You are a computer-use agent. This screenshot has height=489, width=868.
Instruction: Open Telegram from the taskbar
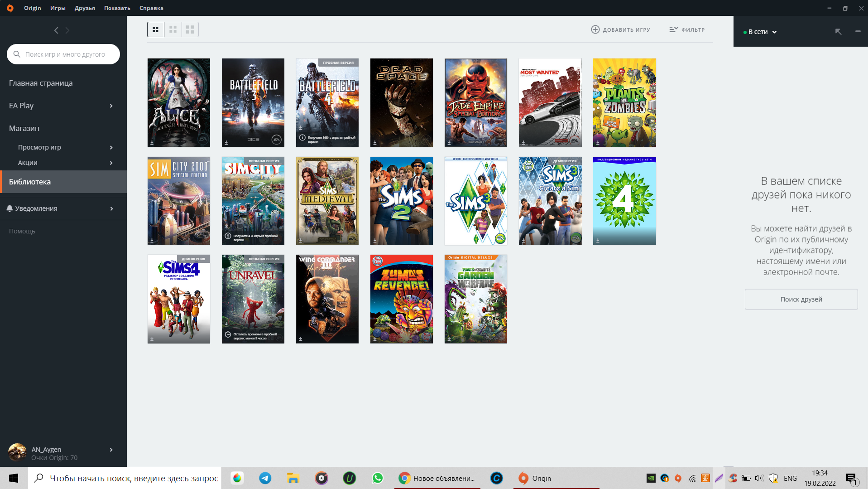click(x=265, y=478)
